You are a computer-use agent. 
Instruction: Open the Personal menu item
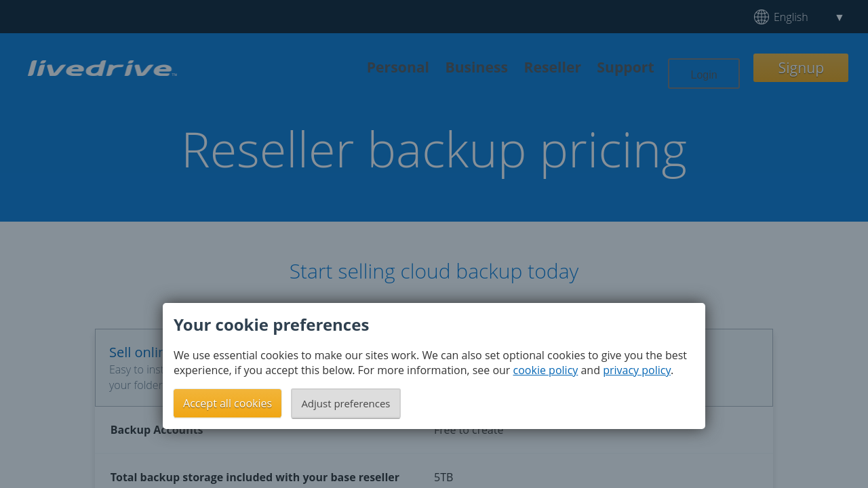point(397,68)
